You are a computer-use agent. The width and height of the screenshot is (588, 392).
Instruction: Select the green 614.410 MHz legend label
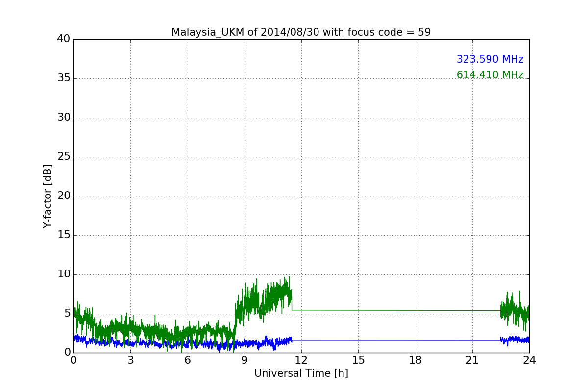pos(490,75)
